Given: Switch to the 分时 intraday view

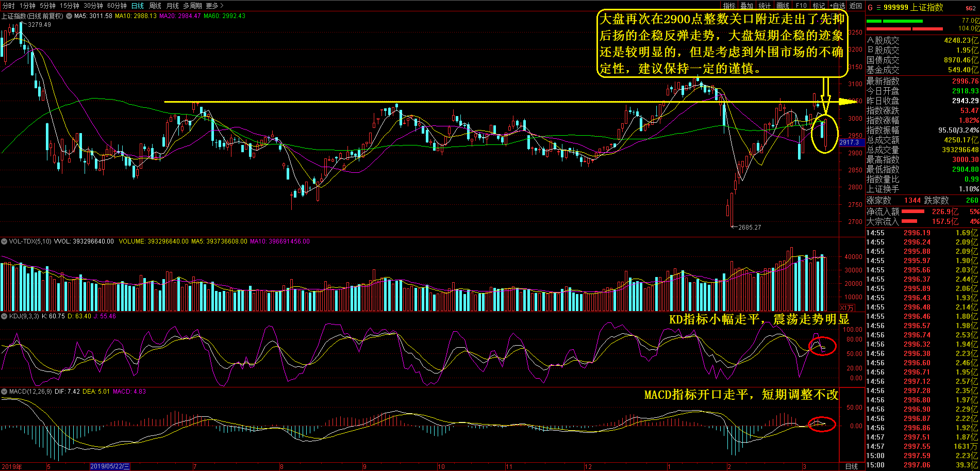Looking at the screenshot, I should pyautogui.click(x=9, y=6).
